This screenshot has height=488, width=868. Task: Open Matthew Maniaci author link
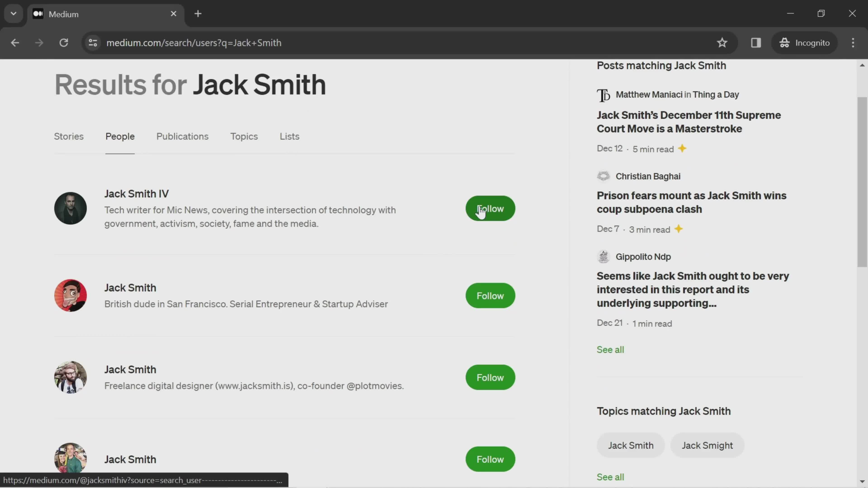[649, 95]
